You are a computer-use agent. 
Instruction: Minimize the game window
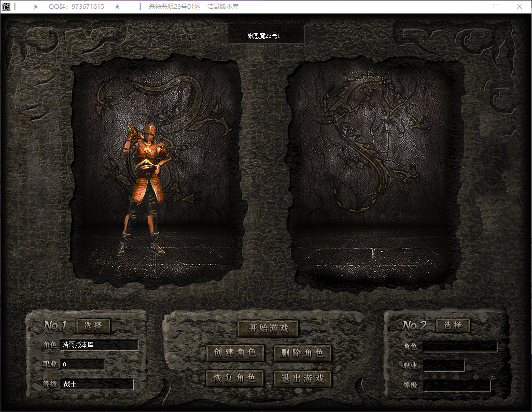click(472, 7)
